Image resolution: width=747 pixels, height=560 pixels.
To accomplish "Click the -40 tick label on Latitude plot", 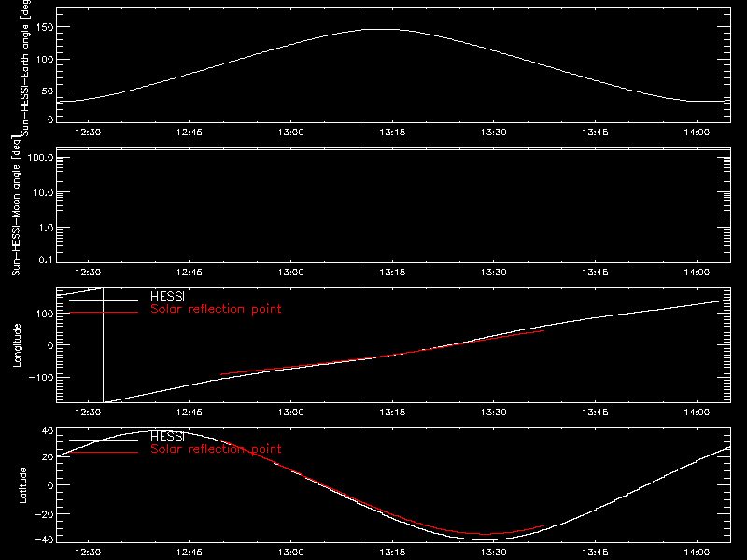I will coord(44,539).
